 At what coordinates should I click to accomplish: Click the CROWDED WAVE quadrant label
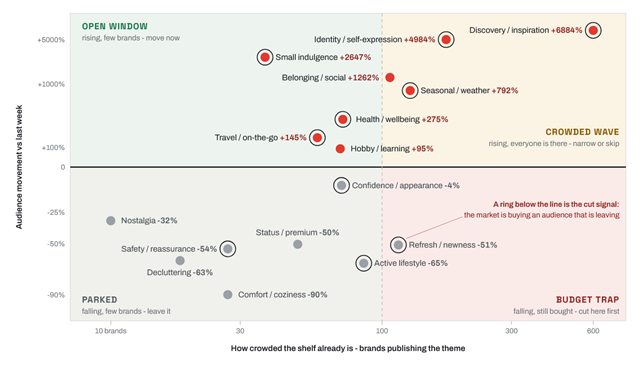click(x=582, y=132)
